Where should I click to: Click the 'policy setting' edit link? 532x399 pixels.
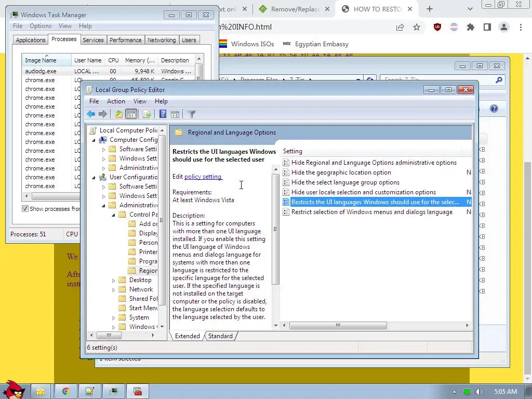tap(203, 177)
